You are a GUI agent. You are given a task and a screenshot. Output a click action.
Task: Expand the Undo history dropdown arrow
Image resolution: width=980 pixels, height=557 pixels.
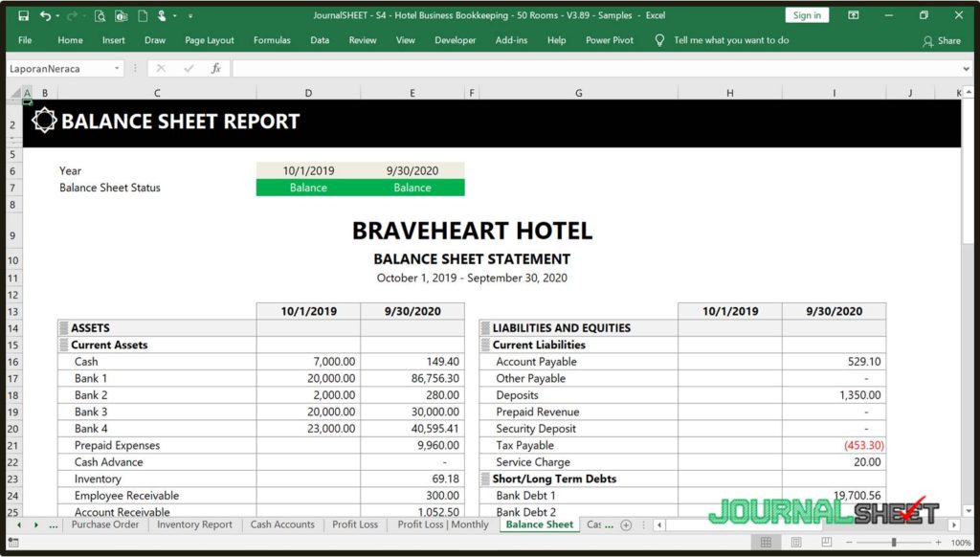pyautogui.click(x=56, y=15)
